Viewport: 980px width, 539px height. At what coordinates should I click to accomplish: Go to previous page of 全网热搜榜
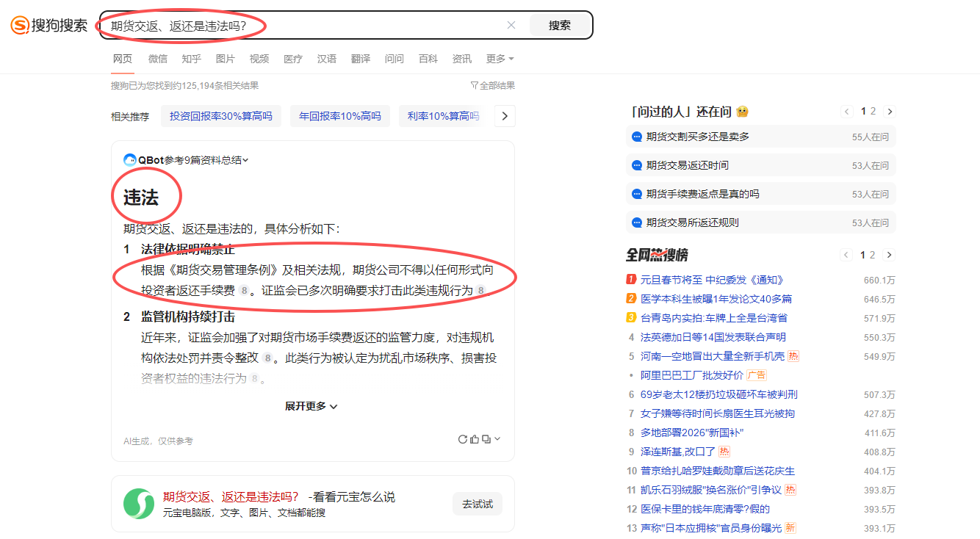click(x=847, y=255)
